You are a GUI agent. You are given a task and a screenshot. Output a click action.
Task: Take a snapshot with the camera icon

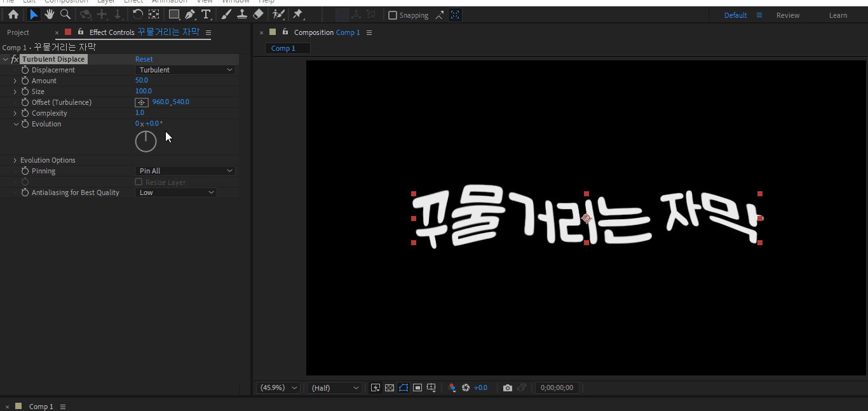click(507, 387)
